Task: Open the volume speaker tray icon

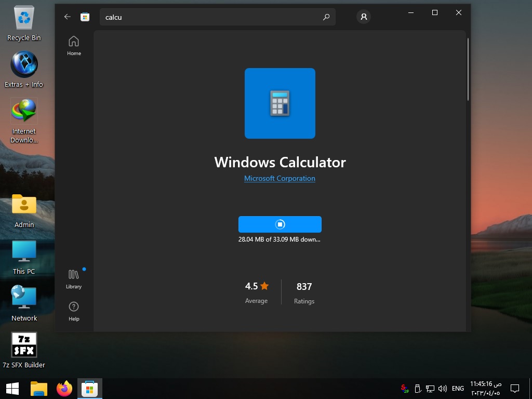Action: pyautogui.click(x=443, y=389)
